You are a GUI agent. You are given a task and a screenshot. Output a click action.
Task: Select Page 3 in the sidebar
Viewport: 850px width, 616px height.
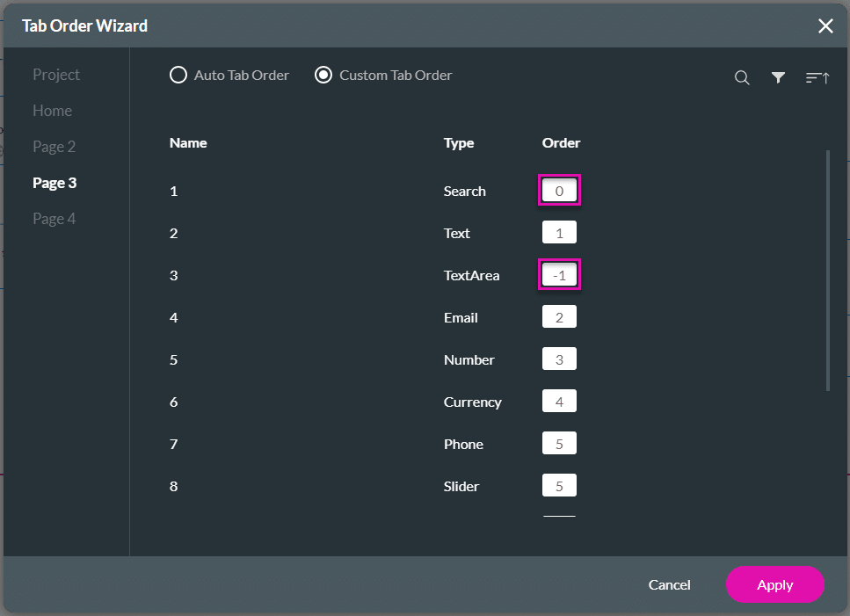(54, 183)
